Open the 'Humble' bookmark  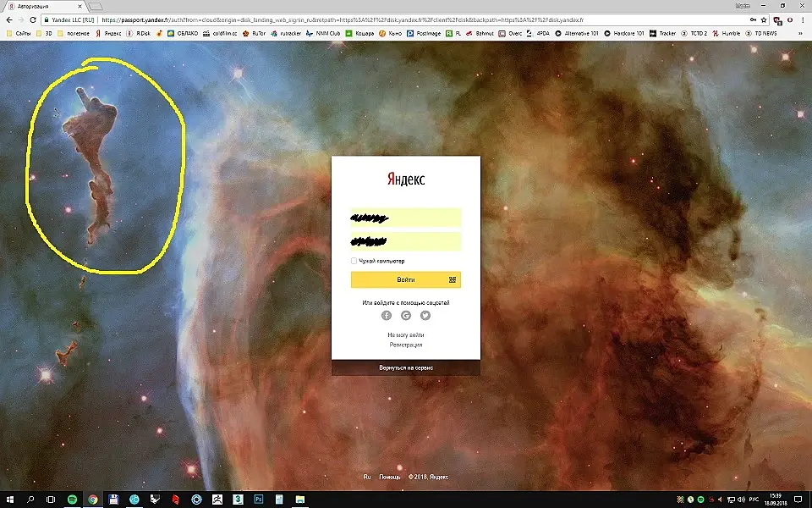(726, 33)
